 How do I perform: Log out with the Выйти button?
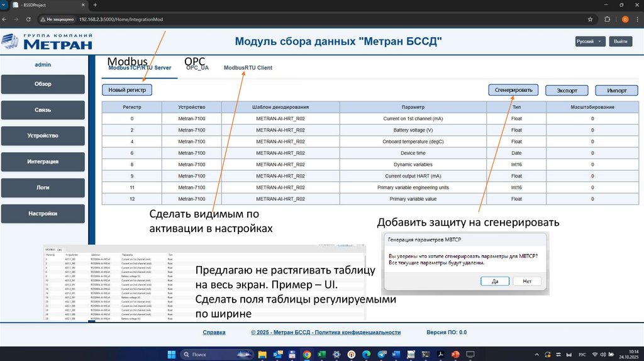pyautogui.click(x=620, y=42)
